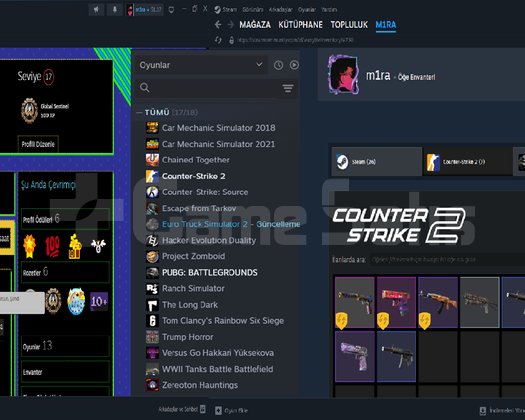Select the purple pistol inventory item
This screenshot has width=525, height=420.
pyautogui.click(x=355, y=357)
